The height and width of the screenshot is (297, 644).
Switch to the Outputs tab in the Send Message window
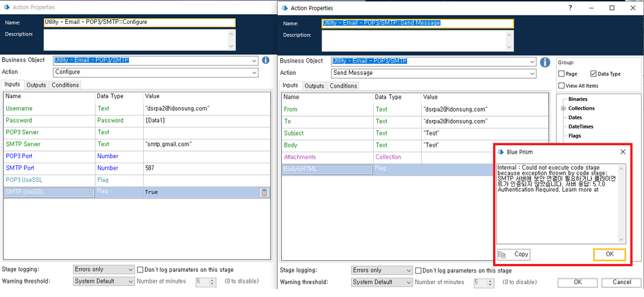tap(314, 86)
